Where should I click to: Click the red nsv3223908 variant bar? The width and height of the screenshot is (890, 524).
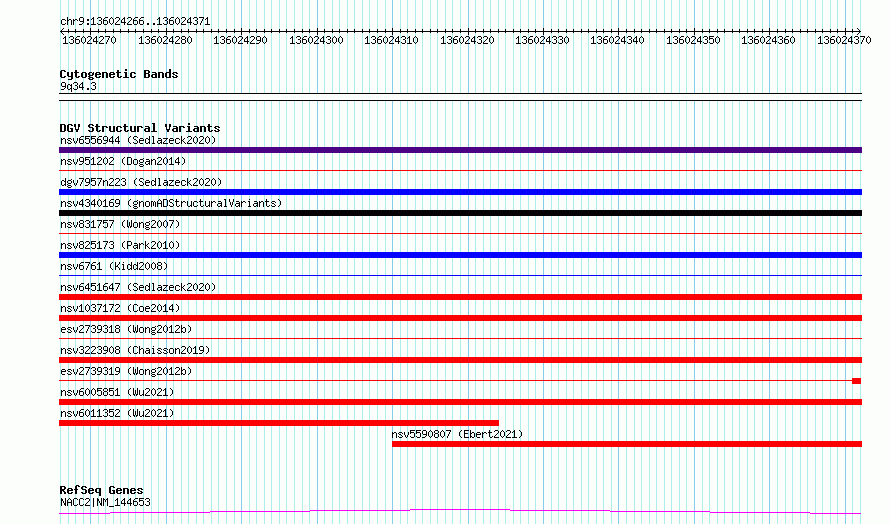point(460,360)
